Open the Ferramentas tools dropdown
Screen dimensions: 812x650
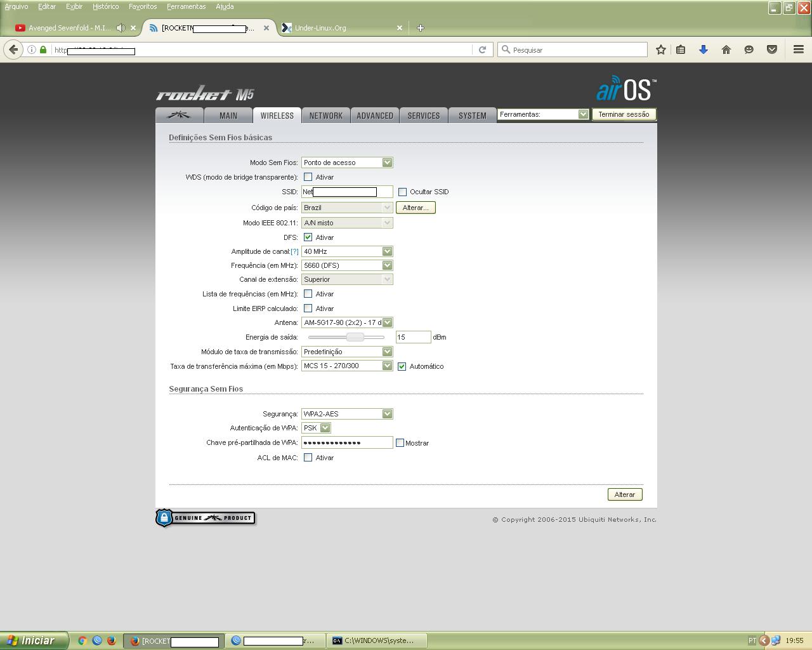point(543,114)
